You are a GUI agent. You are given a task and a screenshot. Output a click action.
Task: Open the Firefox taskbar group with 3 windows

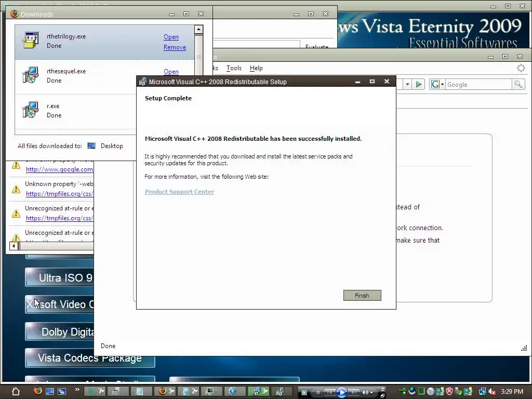[165, 391]
